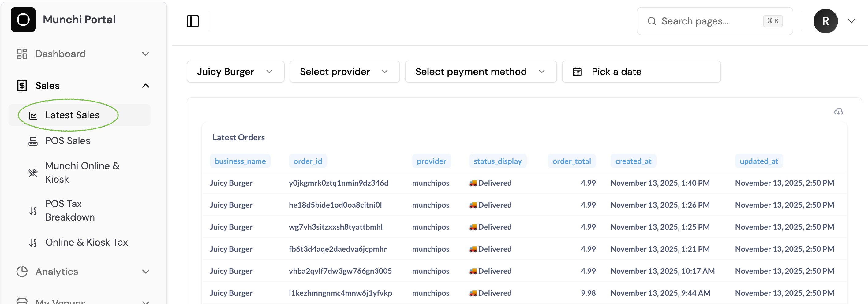Click the Munchi Online & Kiosk utensils icon
The image size is (868, 304).
coord(33,173)
